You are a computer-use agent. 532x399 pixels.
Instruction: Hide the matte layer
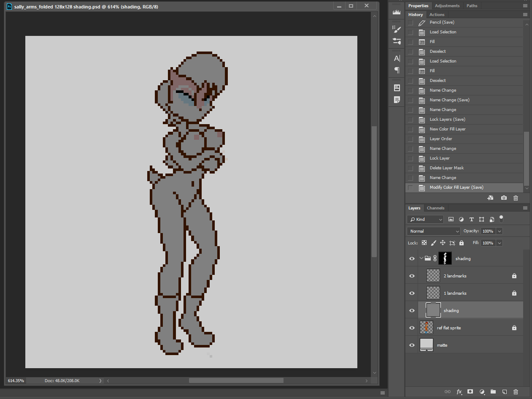click(x=412, y=345)
